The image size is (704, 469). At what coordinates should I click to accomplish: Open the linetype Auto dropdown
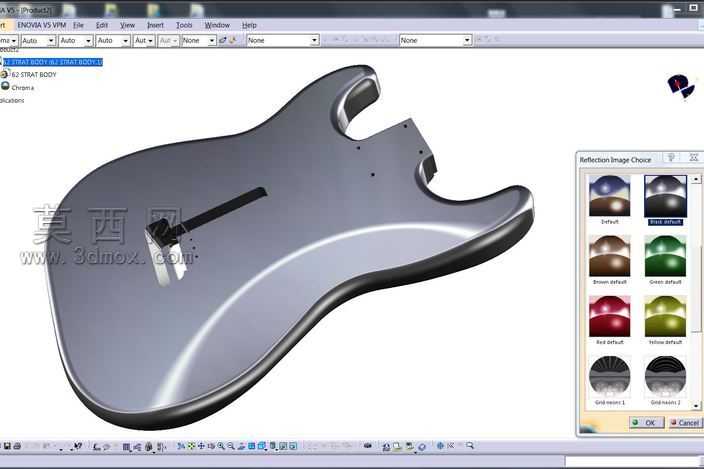coord(113,40)
